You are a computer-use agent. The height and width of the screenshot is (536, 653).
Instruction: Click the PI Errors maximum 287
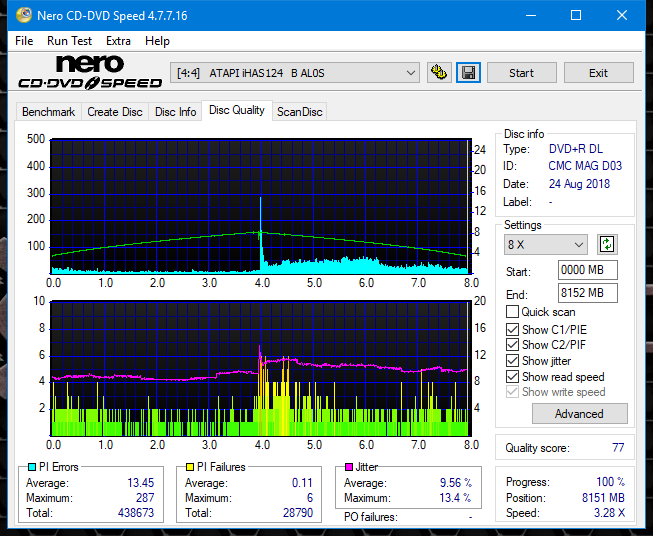[145, 498]
